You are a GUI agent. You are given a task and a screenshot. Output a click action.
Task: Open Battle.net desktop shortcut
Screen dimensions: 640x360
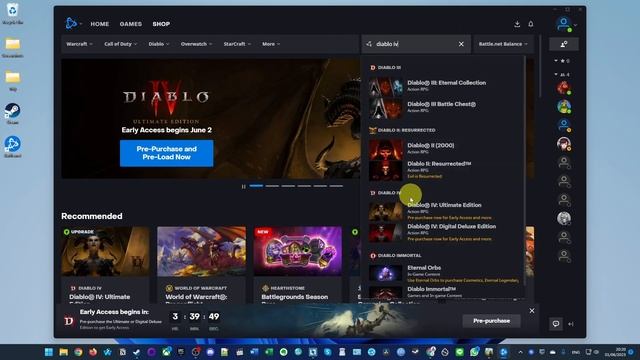pos(12,147)
